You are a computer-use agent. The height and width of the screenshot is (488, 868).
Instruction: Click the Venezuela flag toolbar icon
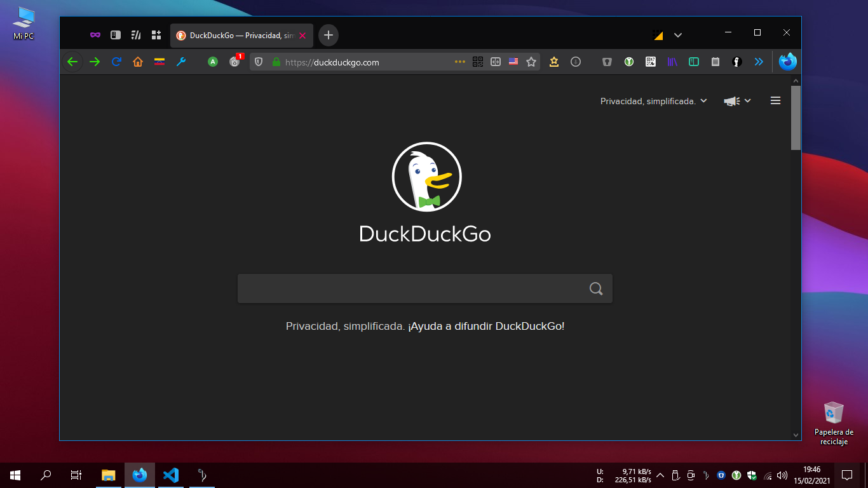[159, 62]
